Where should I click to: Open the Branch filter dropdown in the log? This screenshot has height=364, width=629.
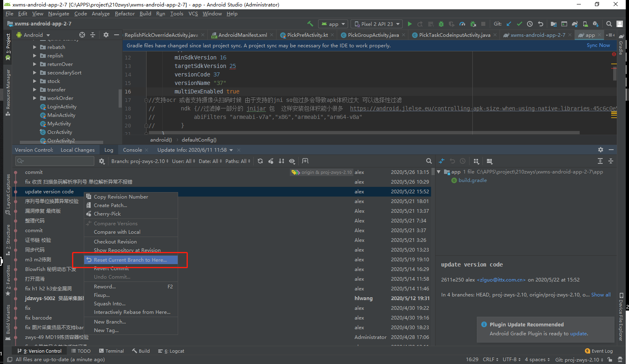140,161
